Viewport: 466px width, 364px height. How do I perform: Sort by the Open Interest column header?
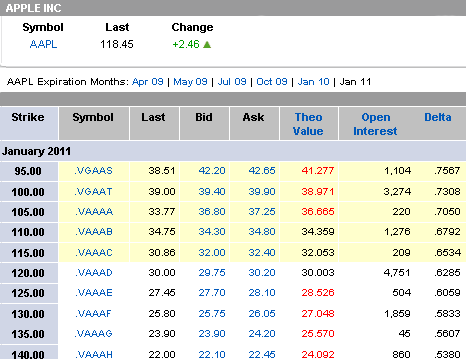[x=375, y=124]
